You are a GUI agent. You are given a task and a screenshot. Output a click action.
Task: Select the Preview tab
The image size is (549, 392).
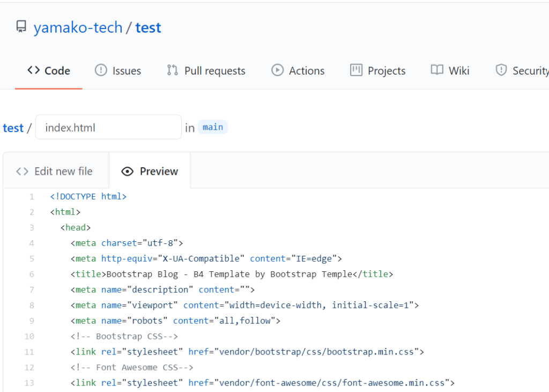pyautogui.click(x=150, y=171)
